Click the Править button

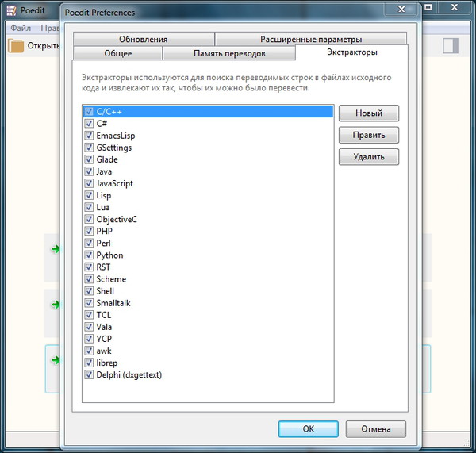pos(368,136)
